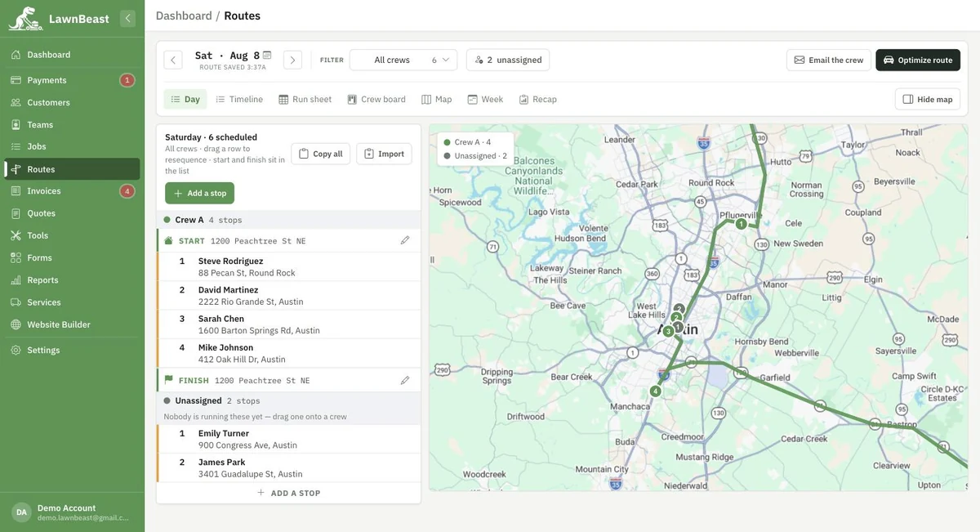Switch to the Map view tab
980x532 pixels.
[437, 99]
